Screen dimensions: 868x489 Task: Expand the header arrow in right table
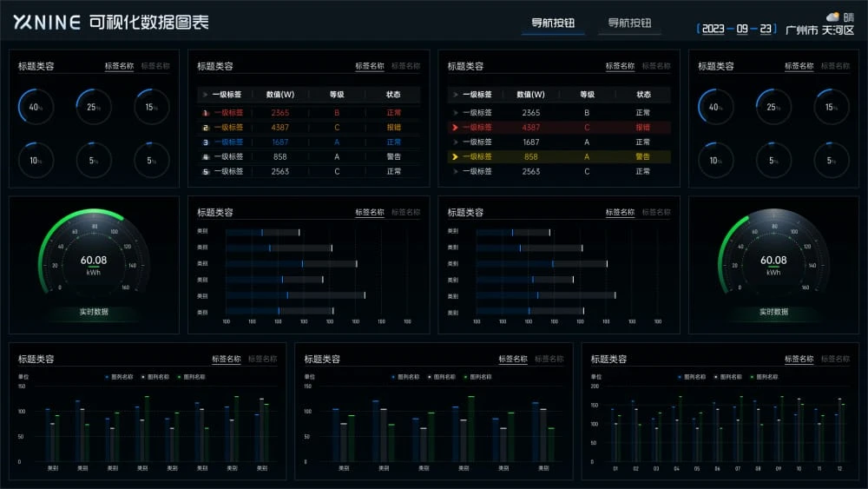pos(455,95)
